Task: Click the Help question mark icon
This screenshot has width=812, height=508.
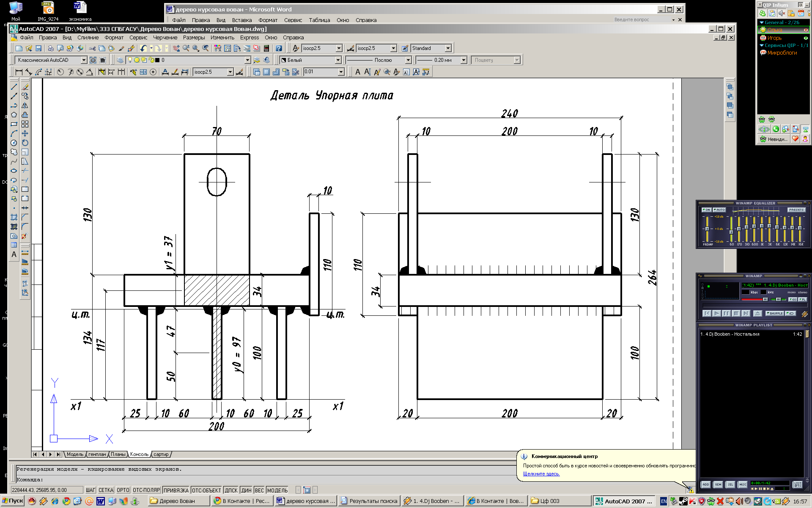Action: tap(279, 48)
